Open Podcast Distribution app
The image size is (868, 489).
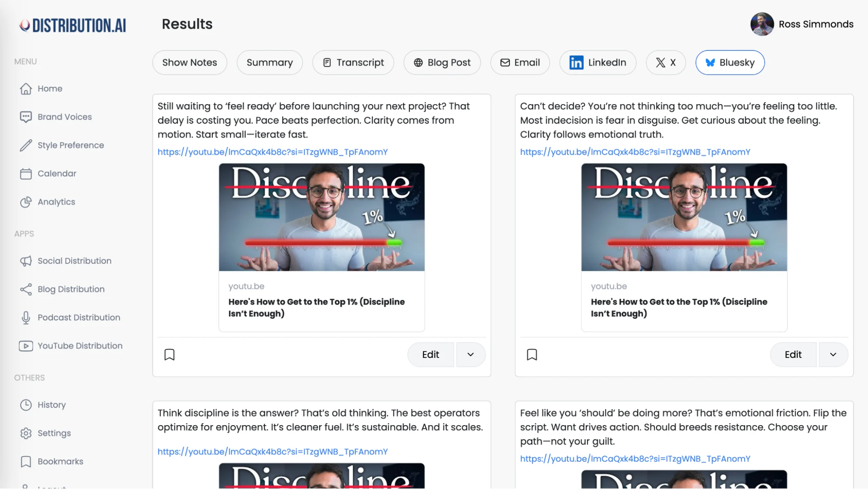point(79,318)
